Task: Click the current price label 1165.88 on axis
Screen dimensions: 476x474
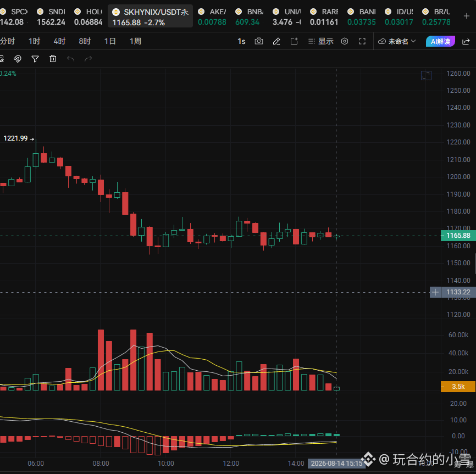Action: pos(458,236)
